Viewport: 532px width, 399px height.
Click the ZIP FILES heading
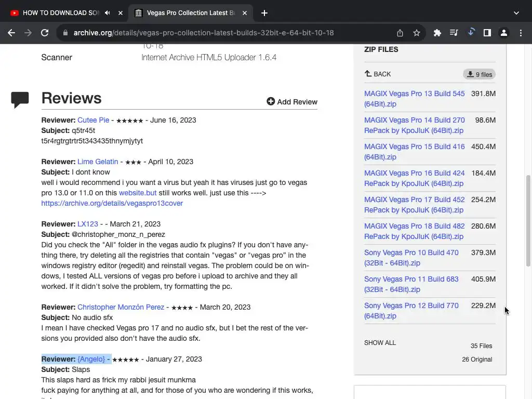[381, 49]
